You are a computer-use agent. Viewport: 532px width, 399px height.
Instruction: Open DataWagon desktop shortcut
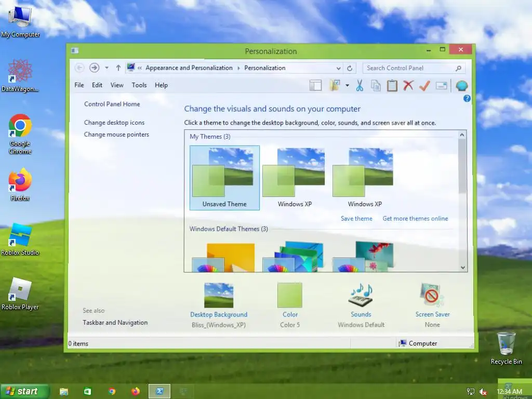(20, 75)
